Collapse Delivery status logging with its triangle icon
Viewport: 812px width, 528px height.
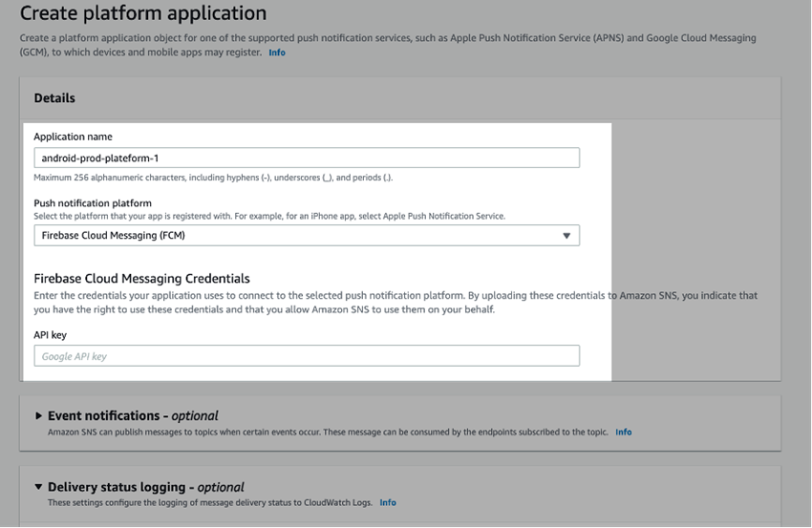(x=39, y=487)
